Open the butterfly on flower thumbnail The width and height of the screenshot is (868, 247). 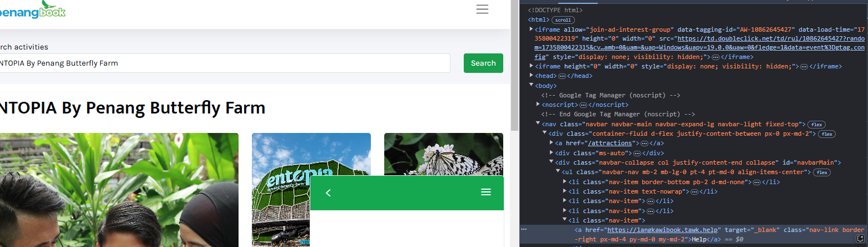pos(444,154)
